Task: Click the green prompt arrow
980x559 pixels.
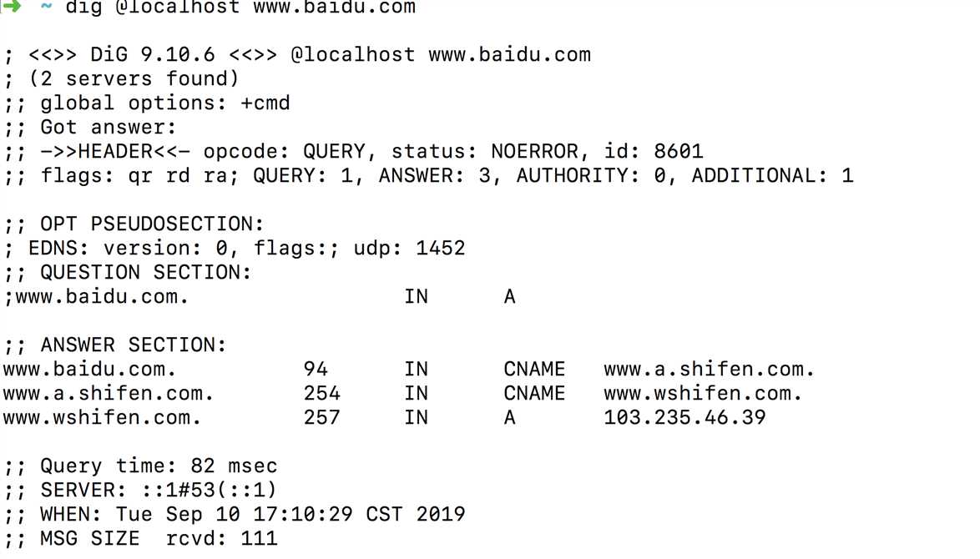Action: (12, 5)
